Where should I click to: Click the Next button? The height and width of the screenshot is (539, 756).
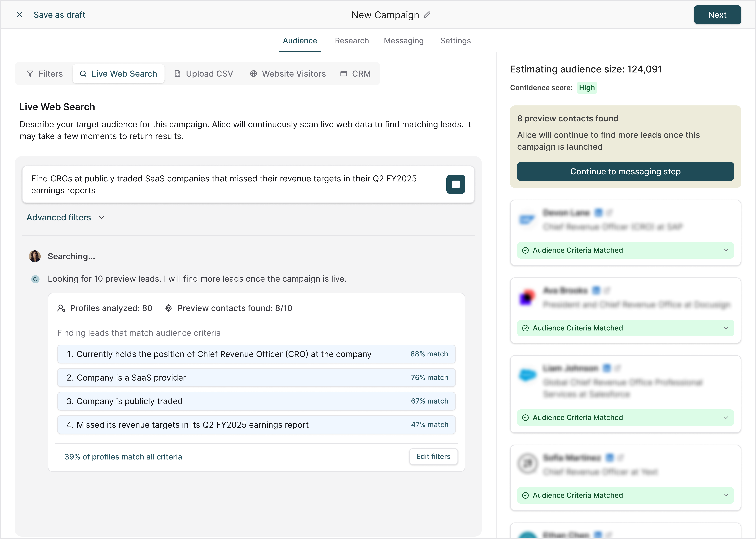[x=717, y=15]
